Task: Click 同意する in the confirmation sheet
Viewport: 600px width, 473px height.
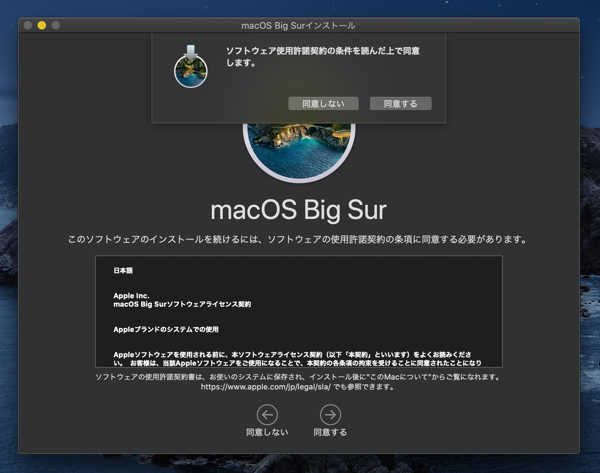Action: 401,104
